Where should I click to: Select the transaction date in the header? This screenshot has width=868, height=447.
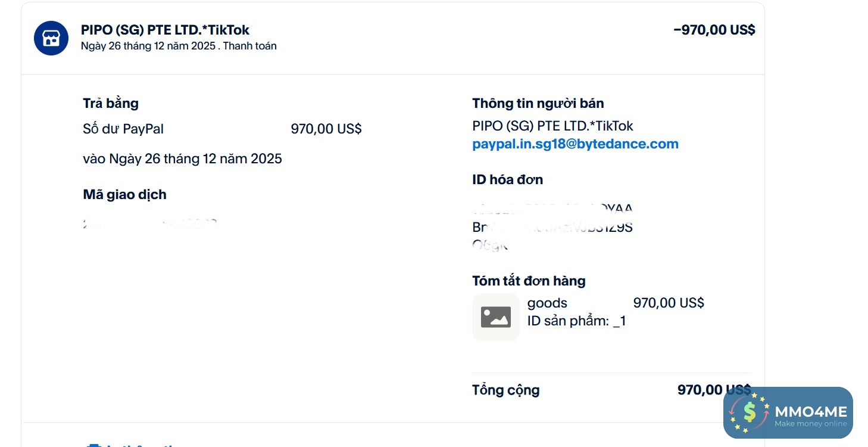148,46
